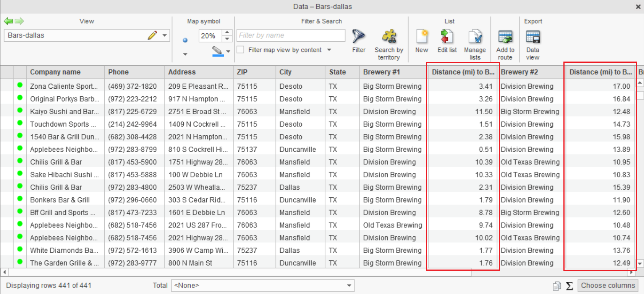
Task: Click the Sigma sum icon
Action: pos(570,286)
